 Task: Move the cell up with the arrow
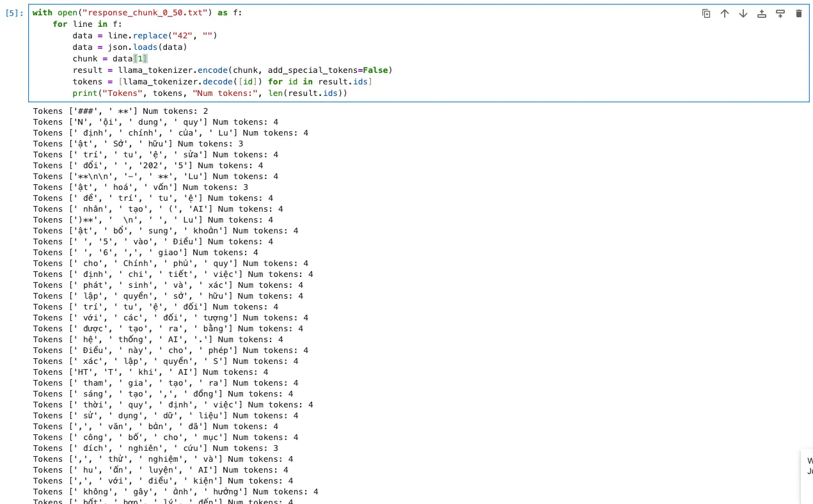(725, 13)
